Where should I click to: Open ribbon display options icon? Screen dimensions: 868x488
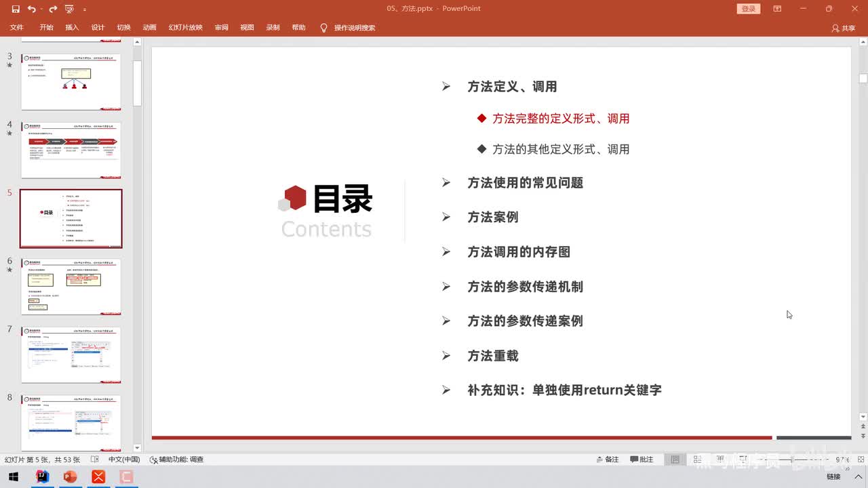click(777, 9)
